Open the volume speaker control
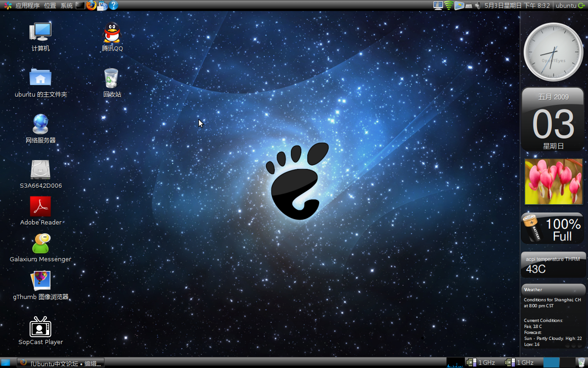The image size is (588, 368). 478,6
